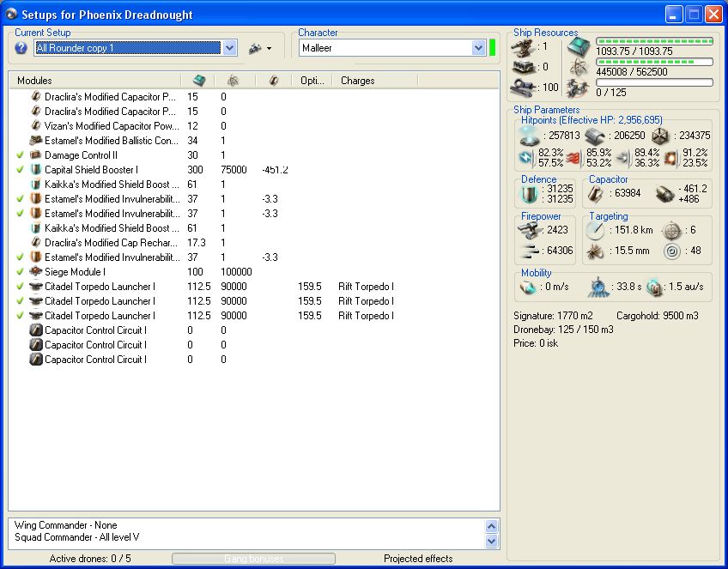Click the gang list scroll up arrow
Image resolution: width=728 pixels, height=569 pixels.
pos(492,526)
